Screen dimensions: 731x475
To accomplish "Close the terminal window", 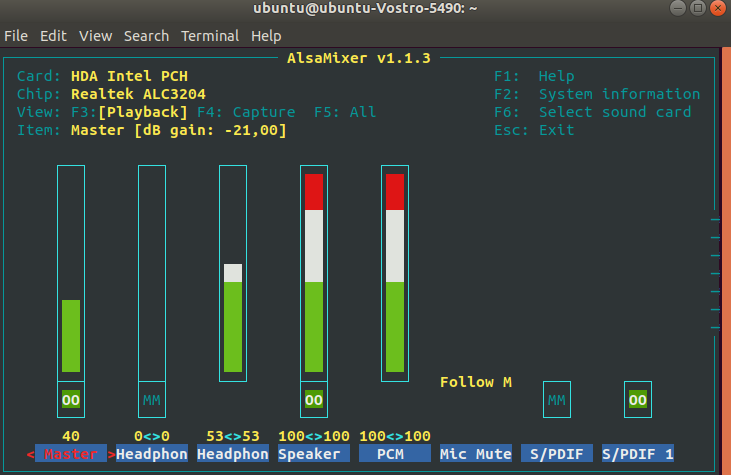I will 718,8.
